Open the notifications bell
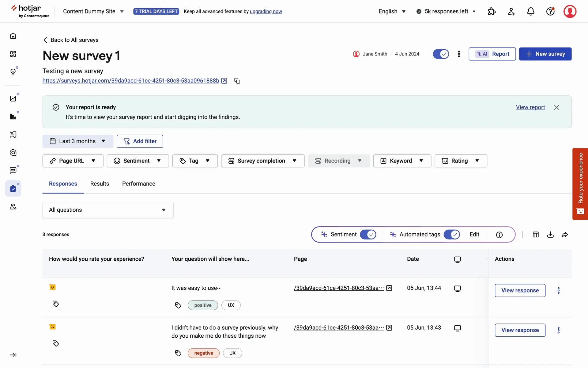Viewport: 588px width, 368px height. [531, 11]
